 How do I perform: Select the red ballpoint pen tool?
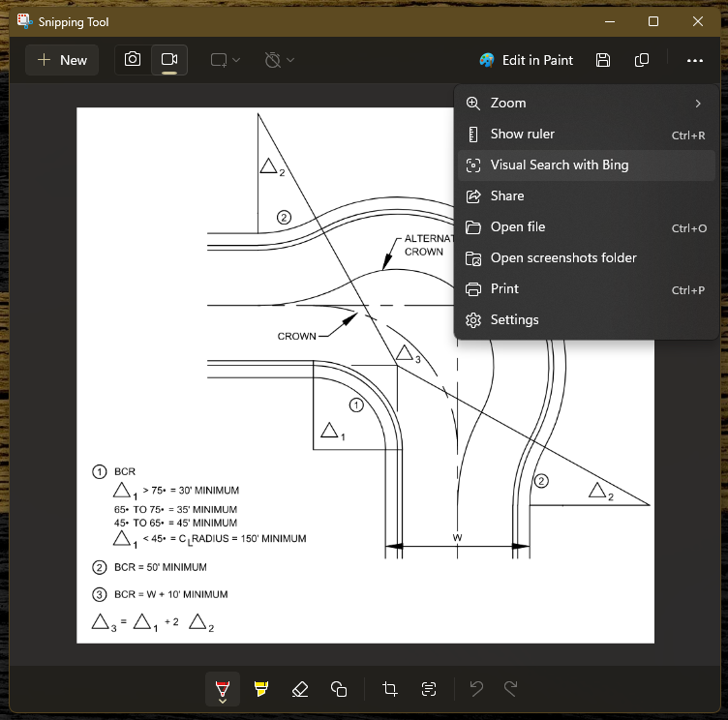[223, 688]
